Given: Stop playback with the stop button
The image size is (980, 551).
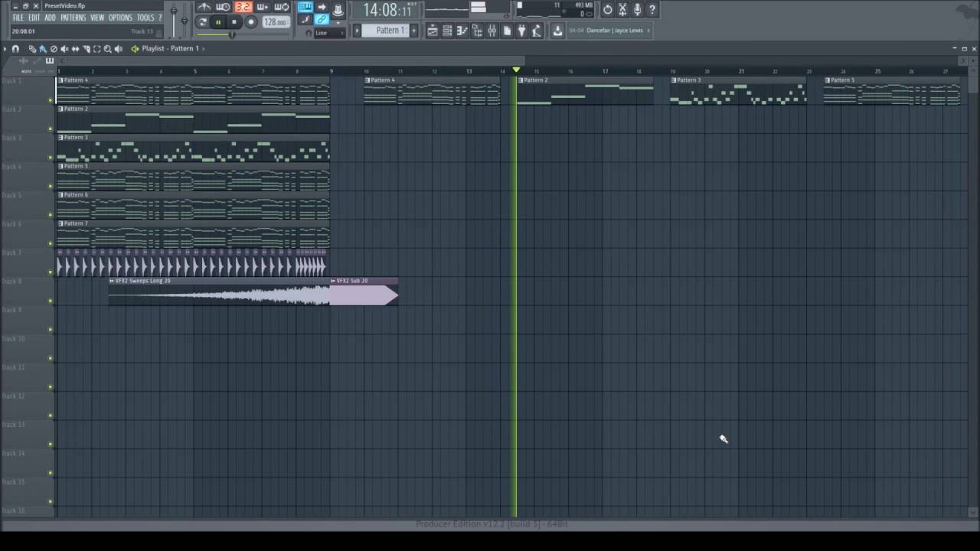Looking at the screenshot, I should (234, 22).
